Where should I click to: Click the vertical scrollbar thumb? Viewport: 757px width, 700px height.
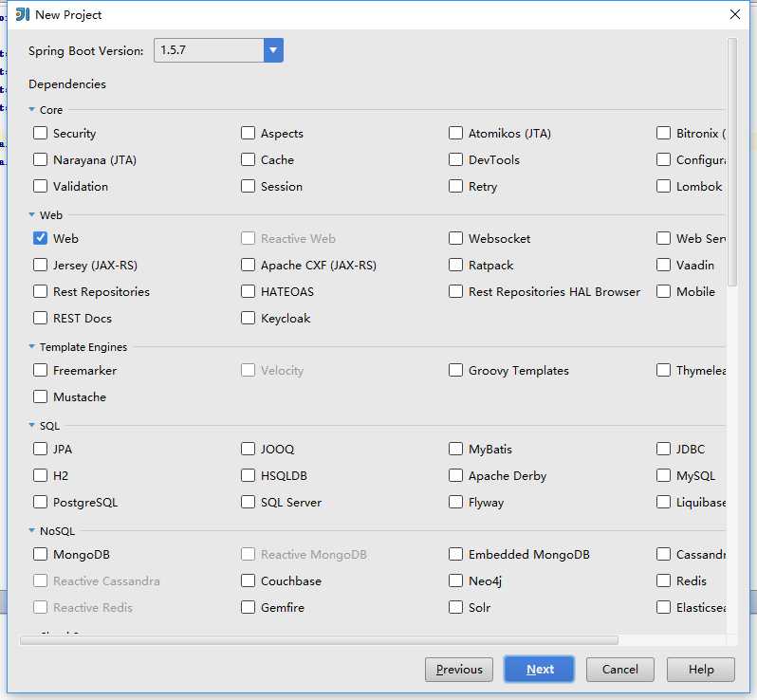732,162
